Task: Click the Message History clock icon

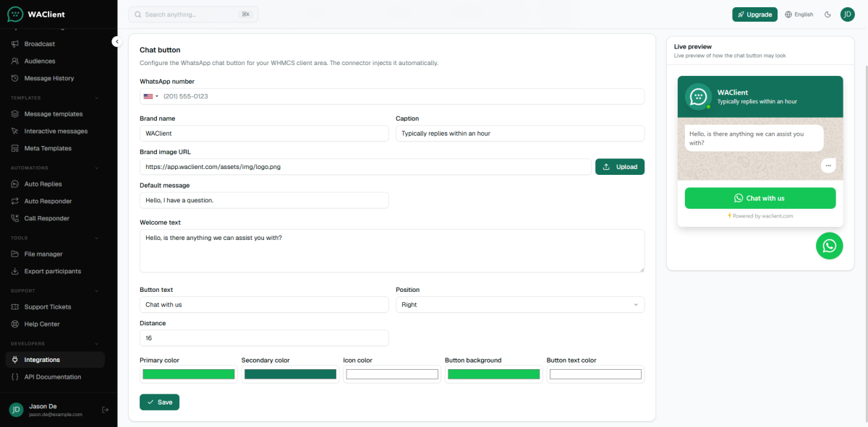Action: [15, 78]
